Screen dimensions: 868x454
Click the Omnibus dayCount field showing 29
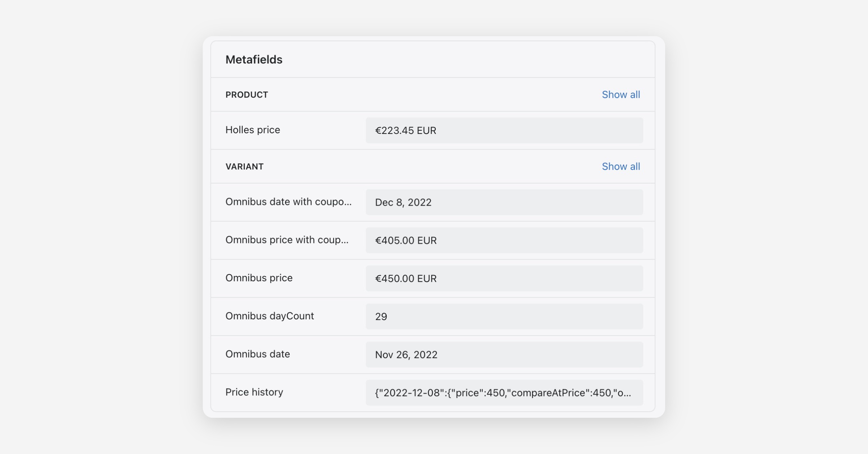(x=504, y=316)
